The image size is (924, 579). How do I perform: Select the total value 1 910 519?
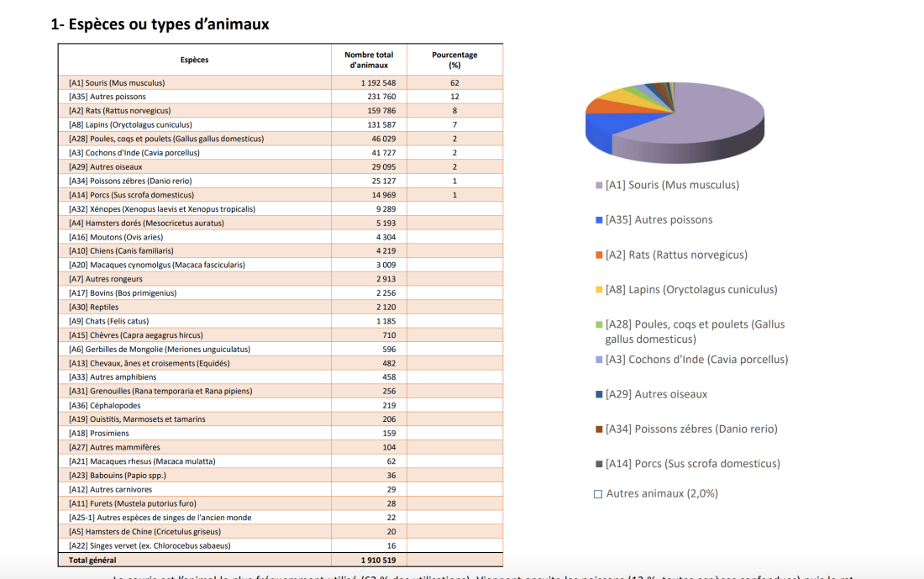[x=378, y=561]
